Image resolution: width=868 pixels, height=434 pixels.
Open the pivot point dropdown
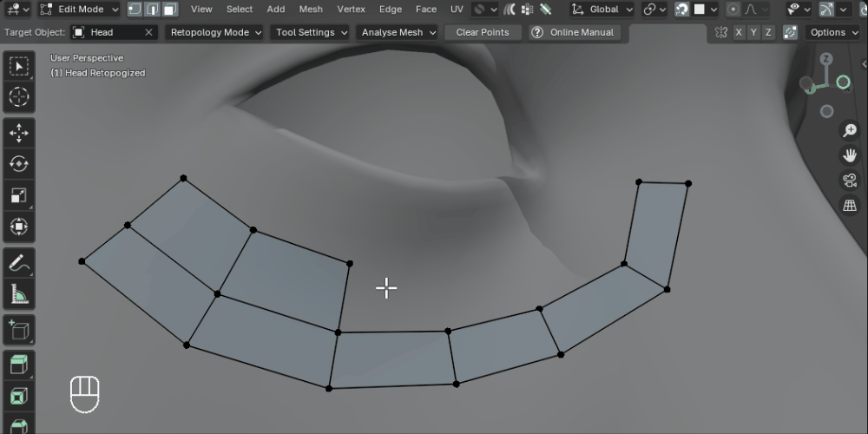[654, 10]
